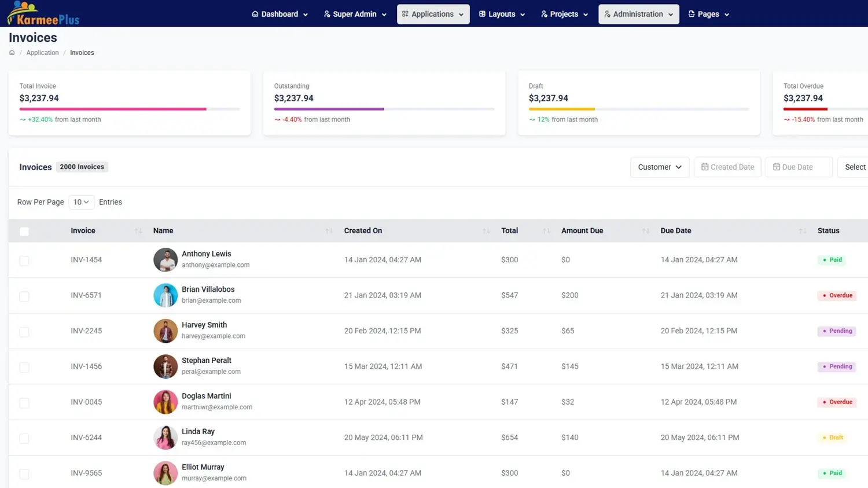Click the home icon in breadcrumb

tap(12, 53)
